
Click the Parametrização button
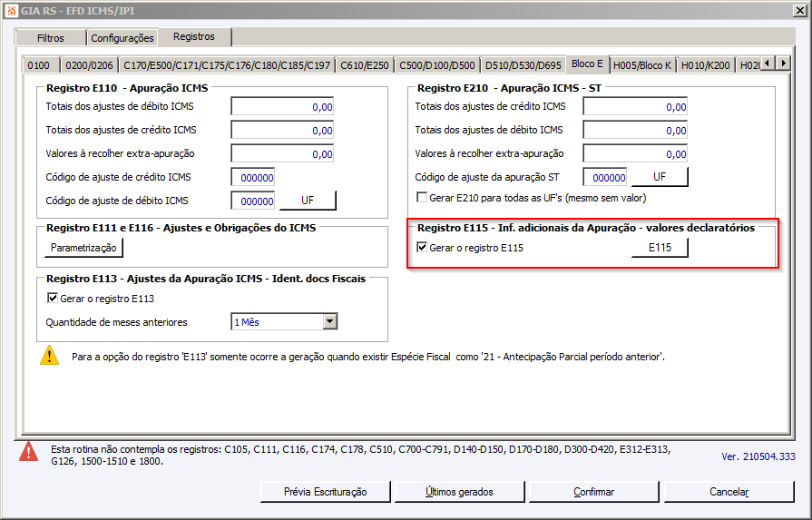(x=83, y=248)
